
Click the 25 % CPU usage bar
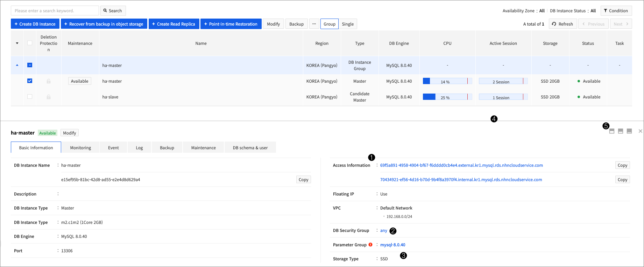click(x=447, y=97)
